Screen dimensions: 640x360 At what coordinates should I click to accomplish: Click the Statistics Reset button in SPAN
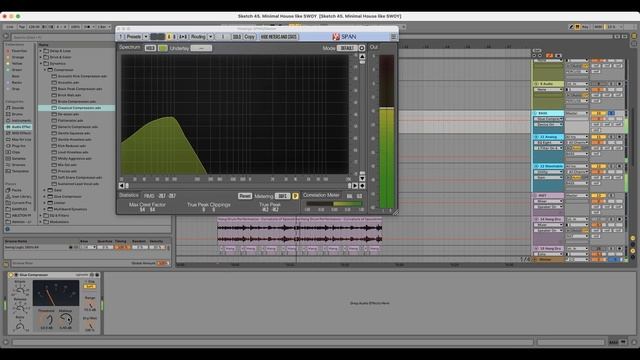(245, 196)
